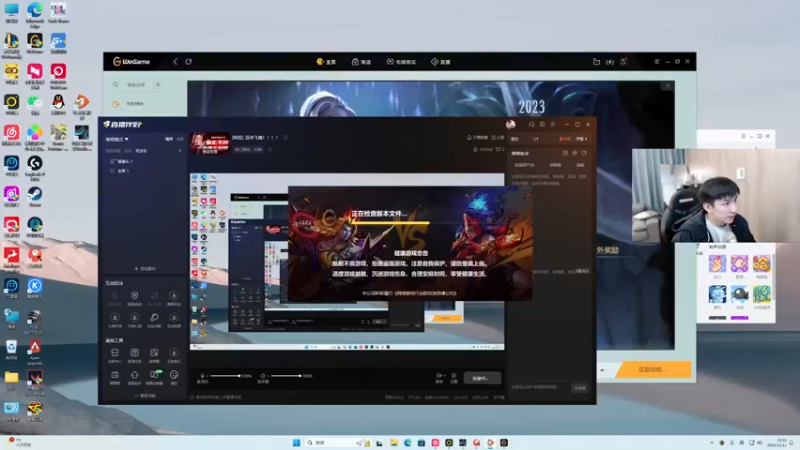Click the plus button beside WeGame search
This screenshot has height=450, width=800.
point(158,85)
